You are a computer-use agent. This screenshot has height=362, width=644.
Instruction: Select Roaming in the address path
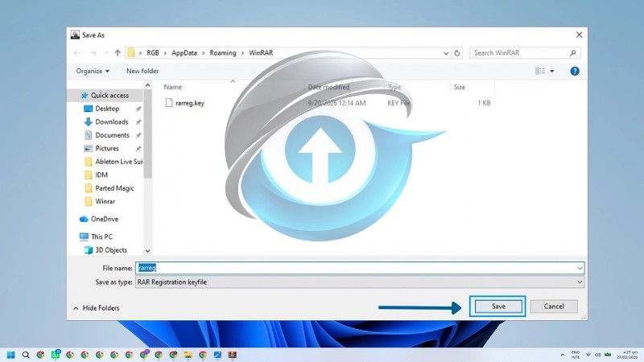tap(223, 53)
